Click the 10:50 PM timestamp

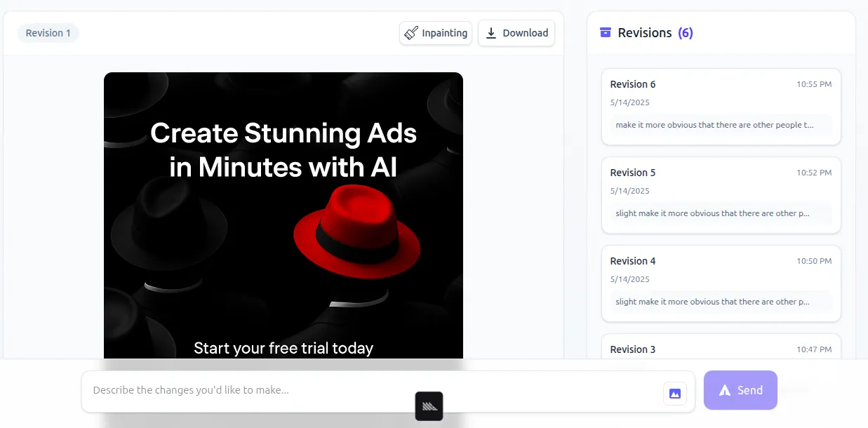coord(814,261)
